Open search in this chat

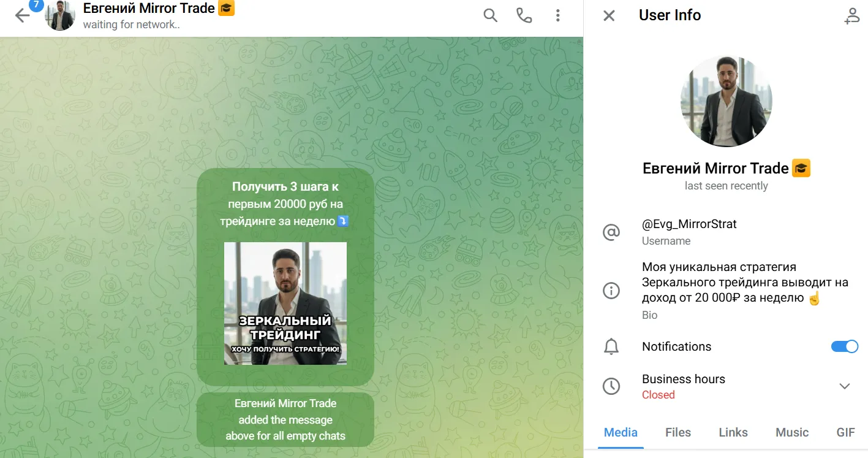(x=490, y=15)
